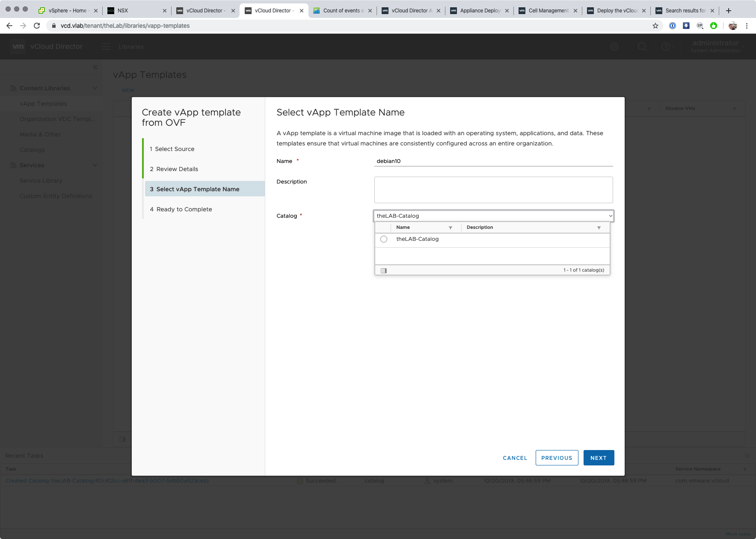Open the Chrome three-dot menu

(747, 26)
